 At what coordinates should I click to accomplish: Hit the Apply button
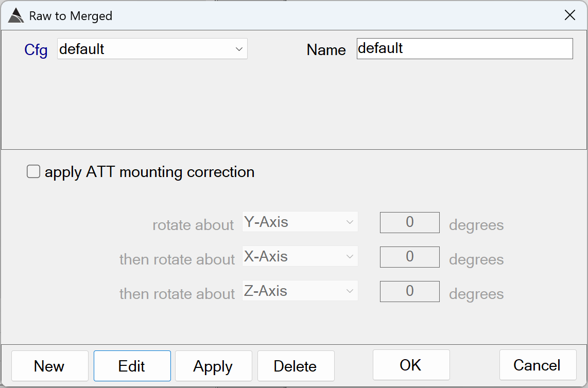(x=213, y=366)
